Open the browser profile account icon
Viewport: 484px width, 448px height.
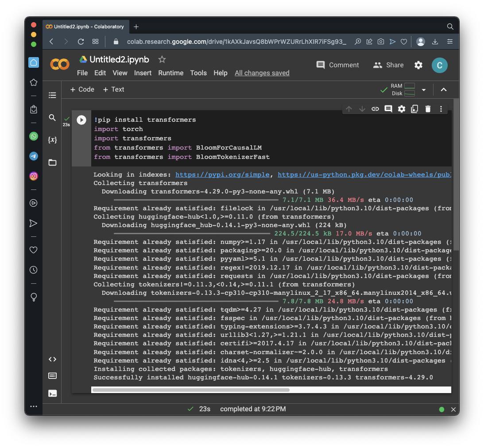click(x=420, y=42)
